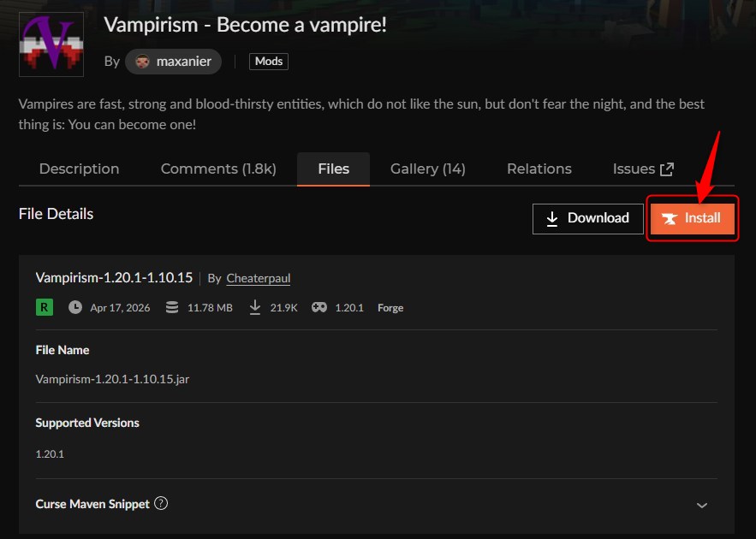The height and width of the screenshot is (539, 756).
Task: Expand the Curse Maven Snippet chevron
Action: pyautogui.click(x=702, y=506)
